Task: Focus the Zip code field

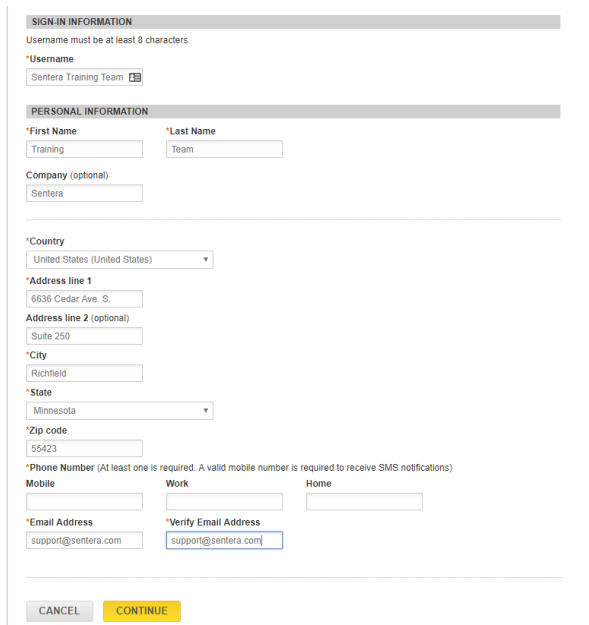Action: [84, 448]
